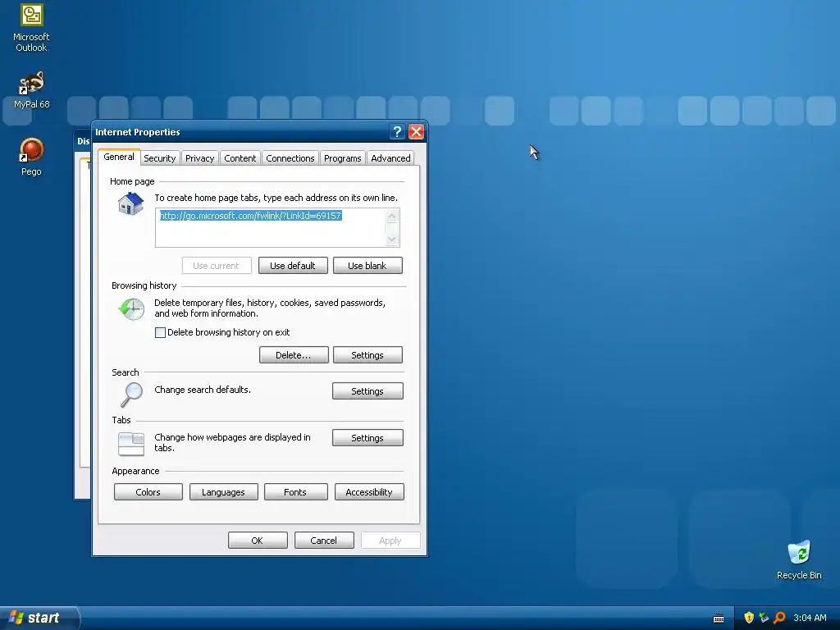Click the Use blank button

tap(367, 266)
